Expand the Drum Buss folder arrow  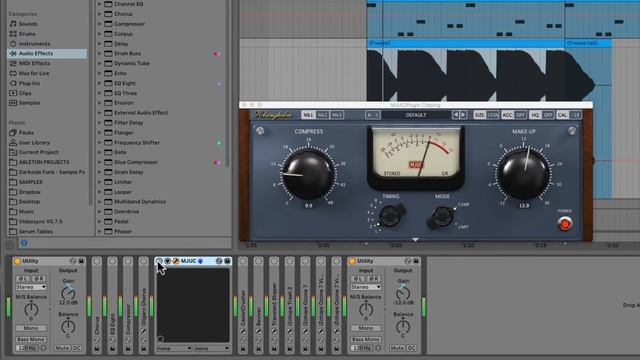pyautogui.click(x=100, y=53)
